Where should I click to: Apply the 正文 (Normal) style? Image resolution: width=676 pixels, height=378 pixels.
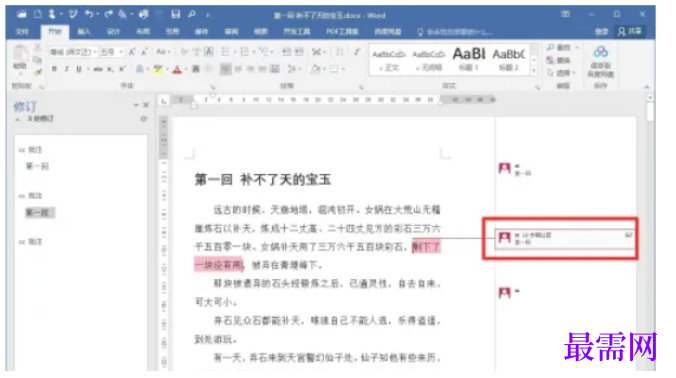click(389, 59)
